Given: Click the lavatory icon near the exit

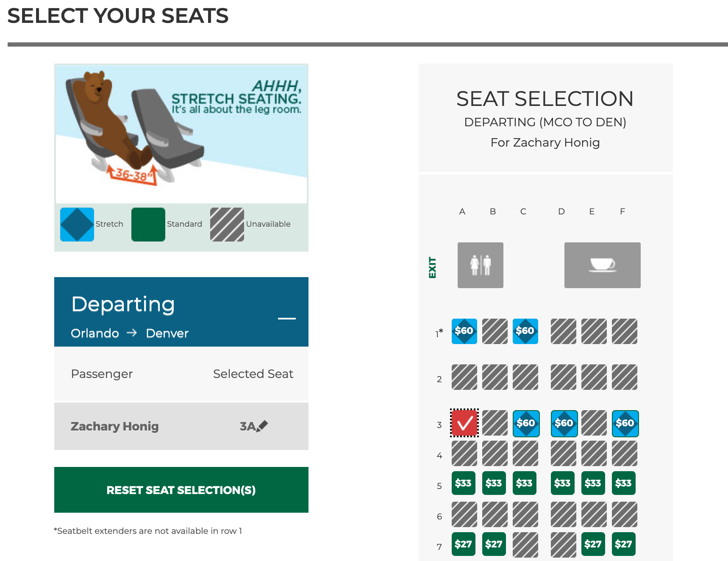Looking at the screenshot, I should [480, 265].
